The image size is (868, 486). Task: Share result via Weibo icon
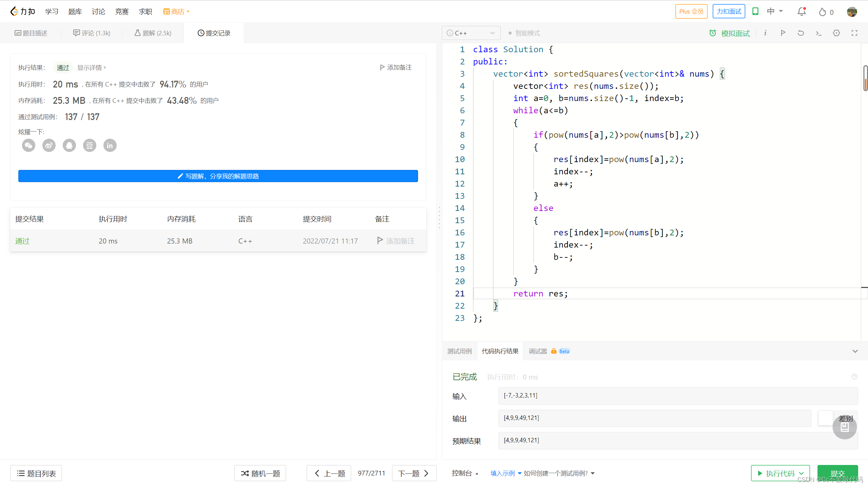49,145
